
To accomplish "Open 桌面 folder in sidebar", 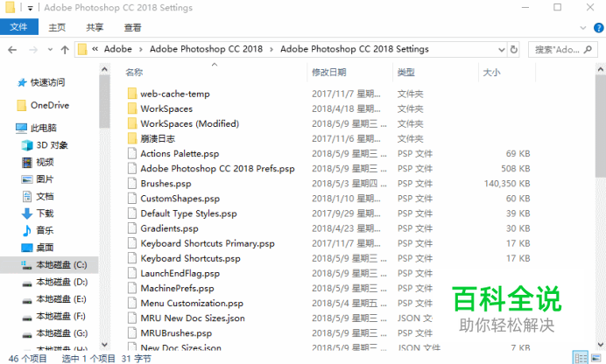I will (x=45, y=248).
